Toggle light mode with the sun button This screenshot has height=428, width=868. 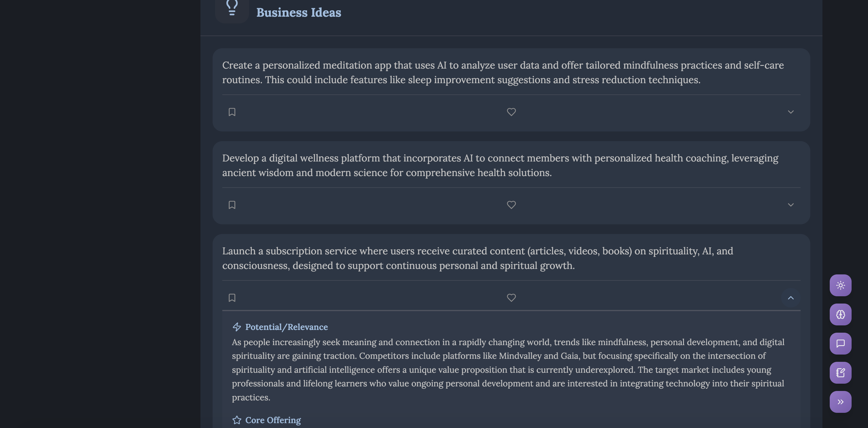click(x=840, y=285)
